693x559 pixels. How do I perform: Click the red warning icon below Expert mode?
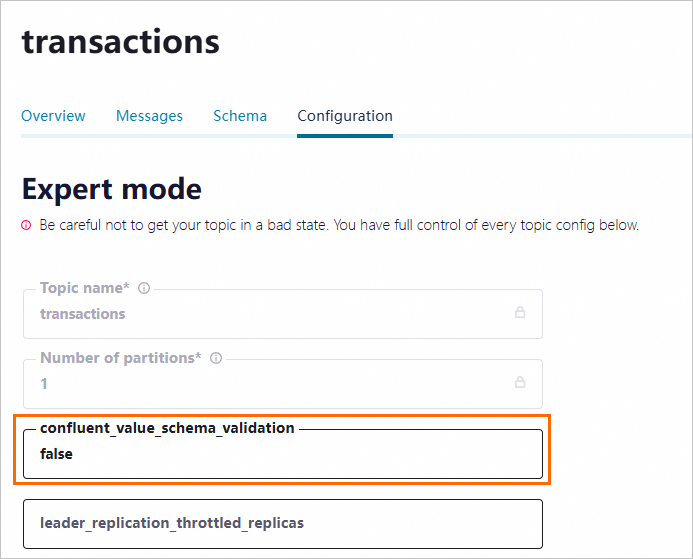coord(27,226)
